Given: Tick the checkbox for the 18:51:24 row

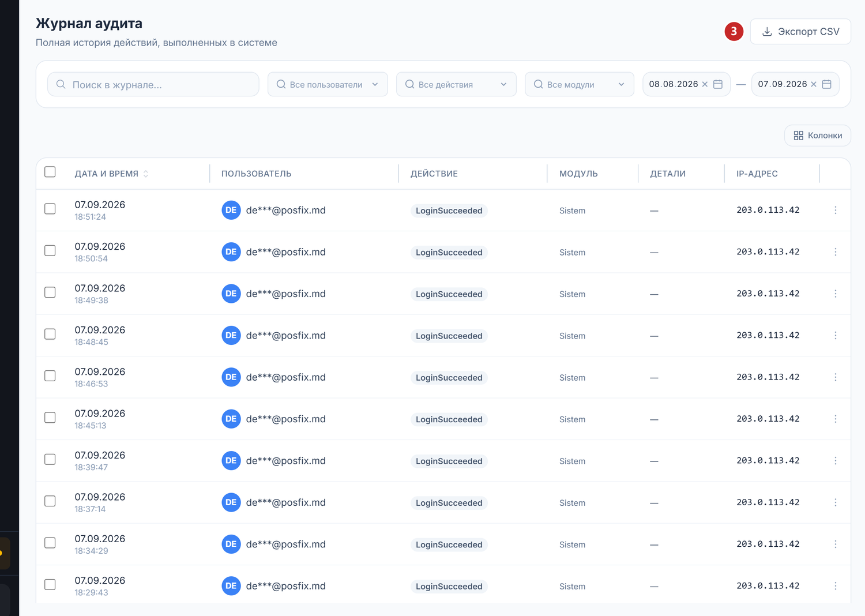Looking at the screenshot, I should point(50,209).
